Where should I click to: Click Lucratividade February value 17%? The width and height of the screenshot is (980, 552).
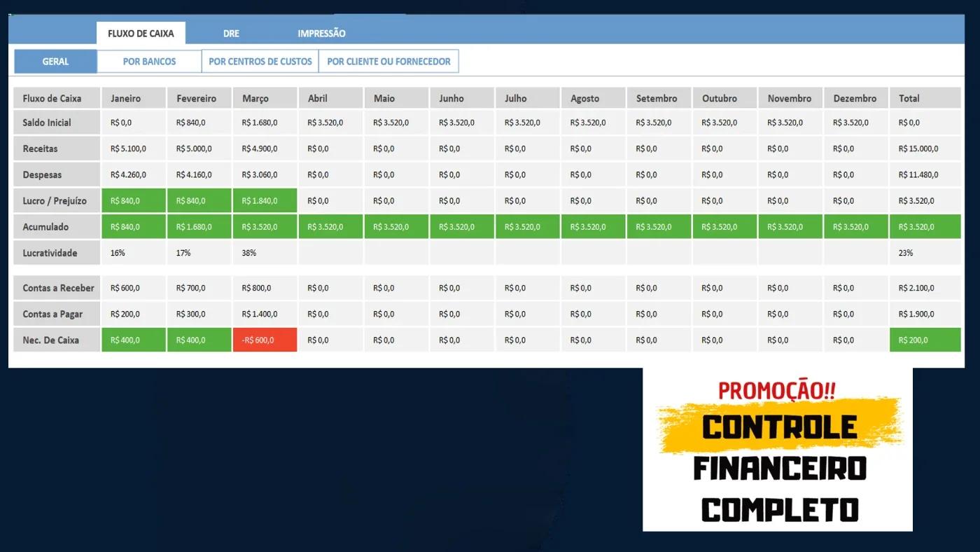(199, 253)
